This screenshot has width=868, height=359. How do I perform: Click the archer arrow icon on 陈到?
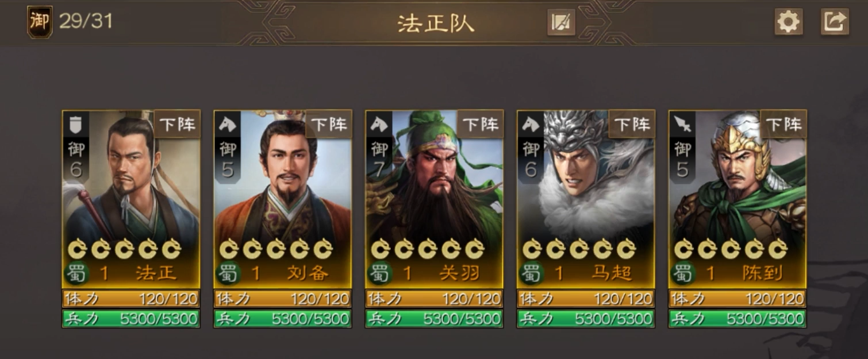tap(682, 123)
